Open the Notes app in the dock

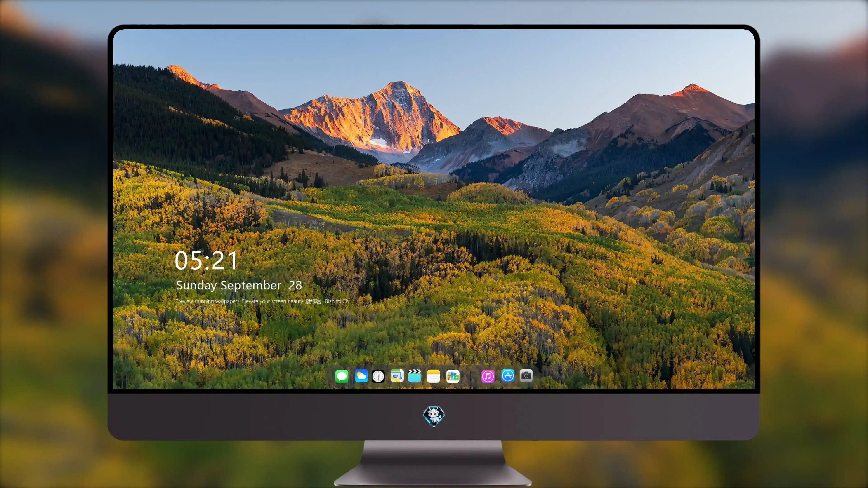pyautogui.click(x=433, y=376)
